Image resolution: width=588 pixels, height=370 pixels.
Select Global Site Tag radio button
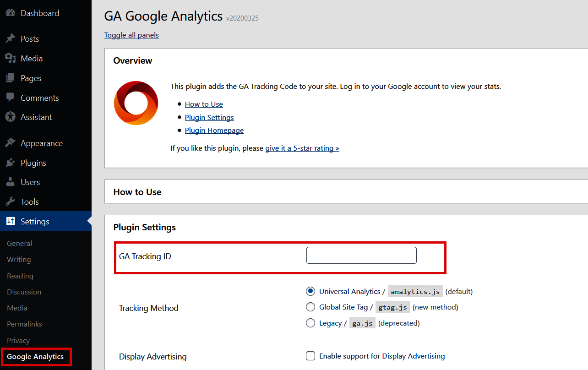point(310,307)
